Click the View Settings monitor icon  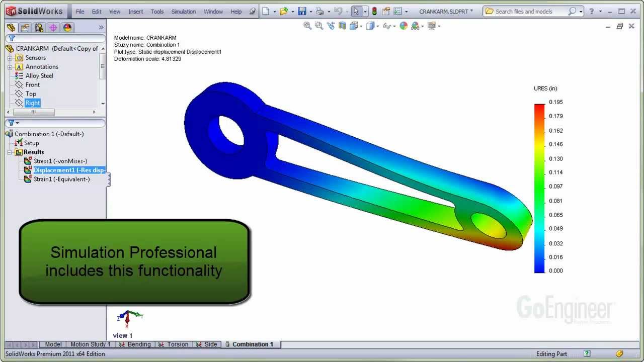pyautogui.click(x=431, y=26)
